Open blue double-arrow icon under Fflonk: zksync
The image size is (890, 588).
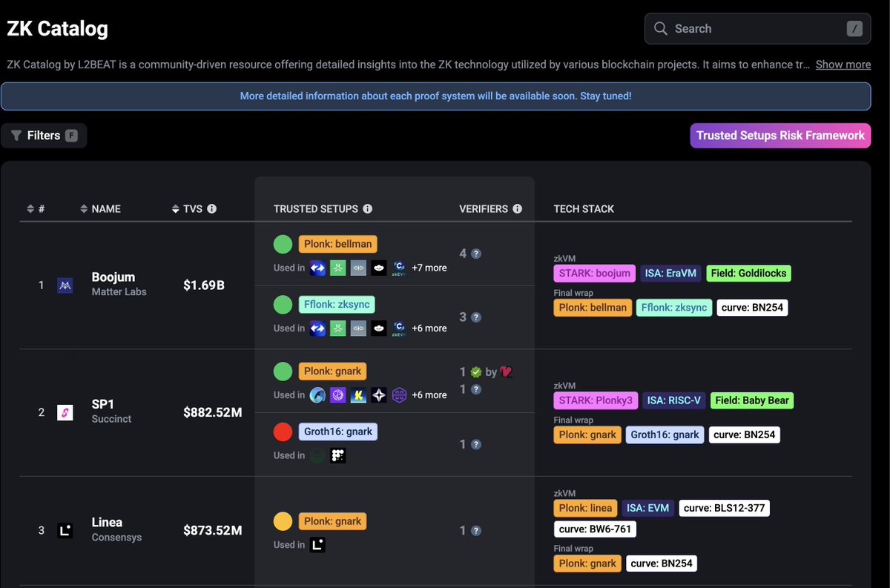click(x=317, y=328)
